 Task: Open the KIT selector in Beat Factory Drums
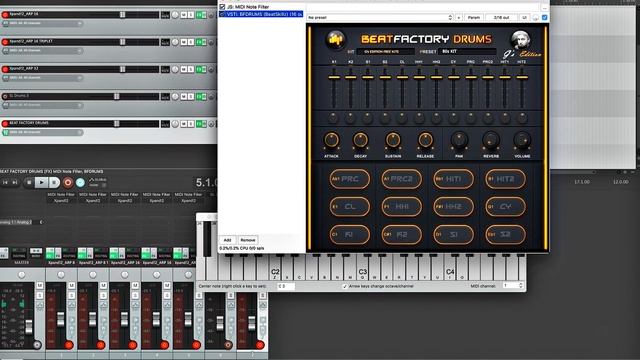pos(385,51)
